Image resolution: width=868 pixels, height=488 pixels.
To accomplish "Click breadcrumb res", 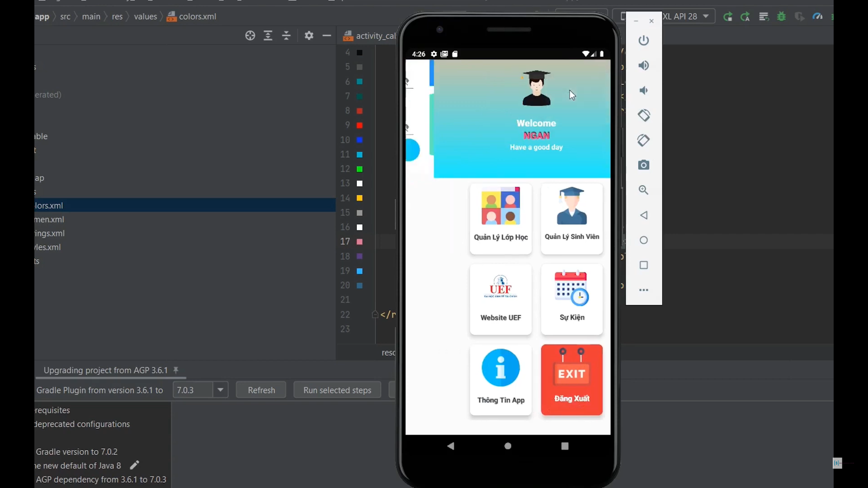I will pos(117,17).
